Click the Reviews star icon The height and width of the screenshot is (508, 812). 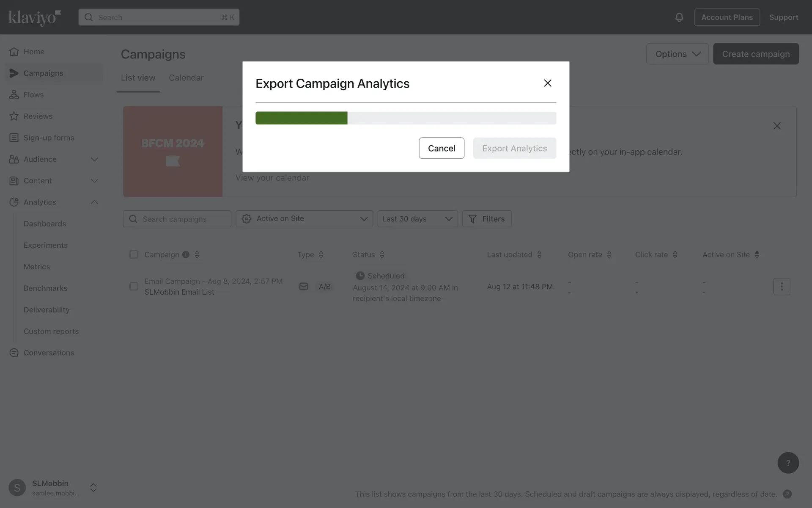[14, 116]
